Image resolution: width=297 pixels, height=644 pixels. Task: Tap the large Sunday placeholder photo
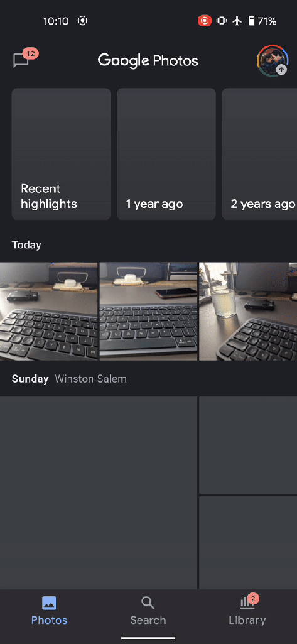(x=99, y=493)
